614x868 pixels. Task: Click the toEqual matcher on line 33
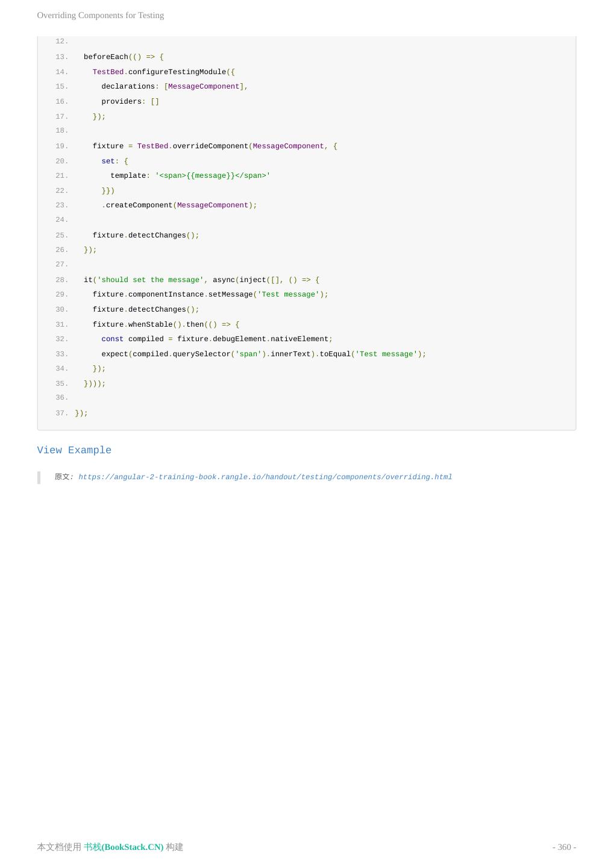click(x=335, y=354)
